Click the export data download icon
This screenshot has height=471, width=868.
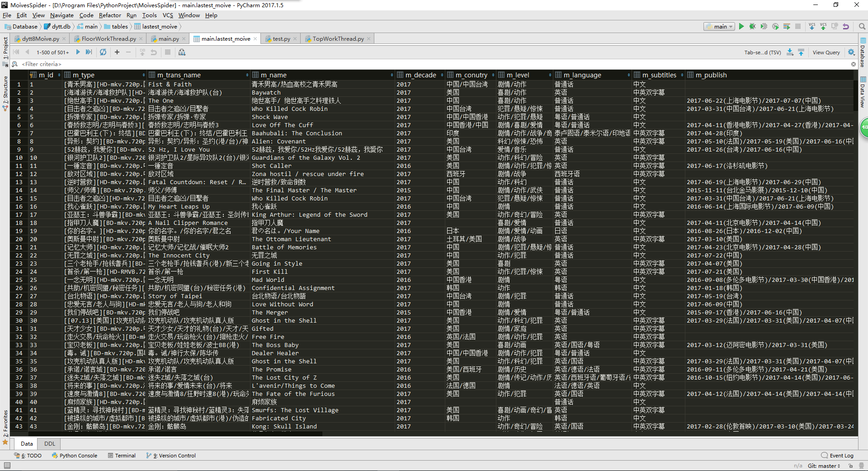click(x=790, y=52)
